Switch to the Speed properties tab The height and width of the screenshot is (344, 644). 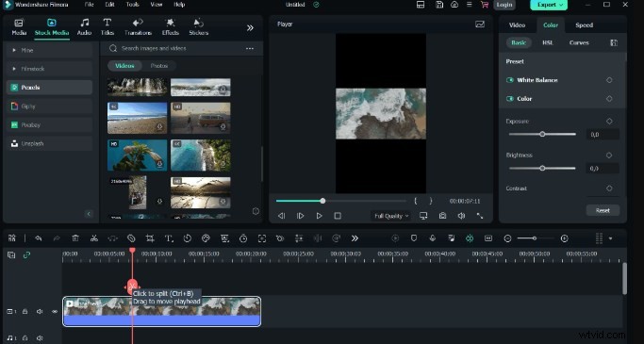pyautogui.click(x=584, y=25)
